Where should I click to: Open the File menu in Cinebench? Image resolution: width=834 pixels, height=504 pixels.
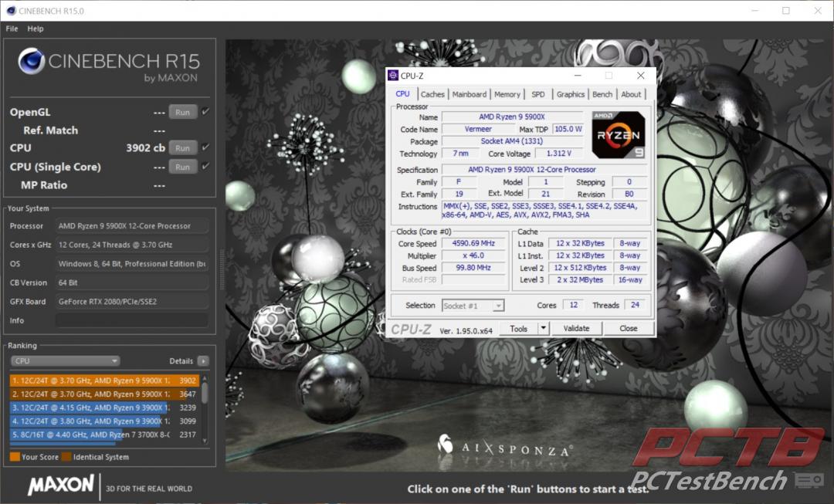tap(12, 29)
